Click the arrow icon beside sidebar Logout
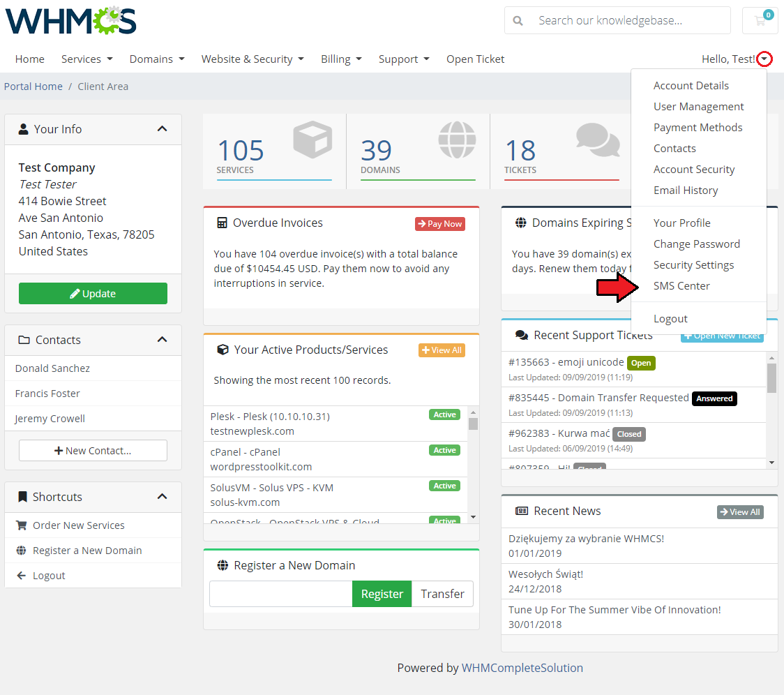Screen dimensions: 784x695 click(x=22, y=576)
